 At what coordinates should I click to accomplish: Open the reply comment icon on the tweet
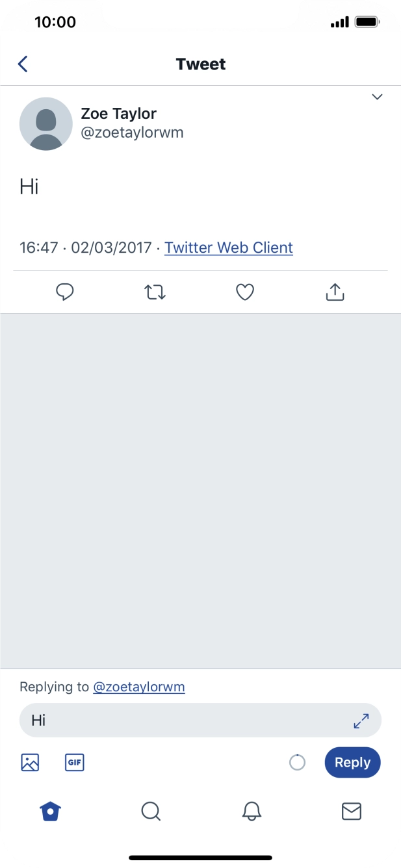(64, 292)
